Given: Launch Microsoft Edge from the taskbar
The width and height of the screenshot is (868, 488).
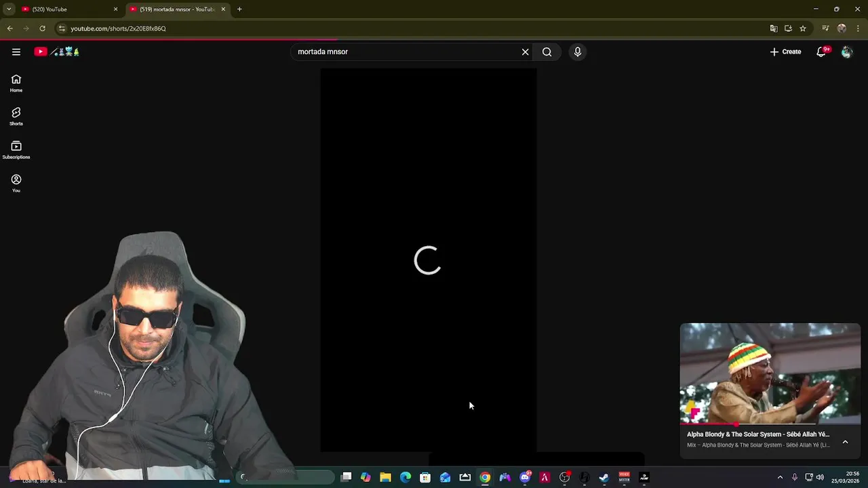Looking at the screenshot, I should click(406, 477).
